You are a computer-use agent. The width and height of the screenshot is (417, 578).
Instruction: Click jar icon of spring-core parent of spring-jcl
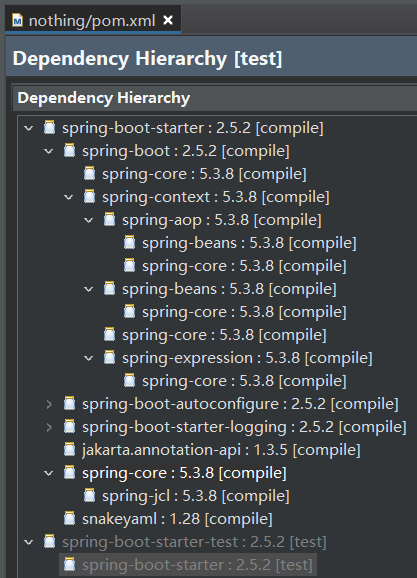pyautogui.click(x=69, y=473)
